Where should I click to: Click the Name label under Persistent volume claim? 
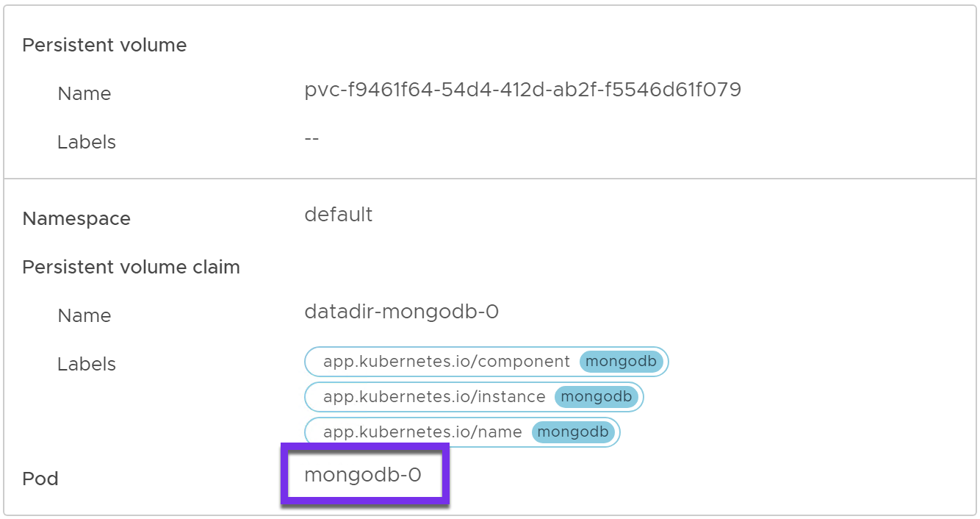pyautogui.click(x=84, y=316)
